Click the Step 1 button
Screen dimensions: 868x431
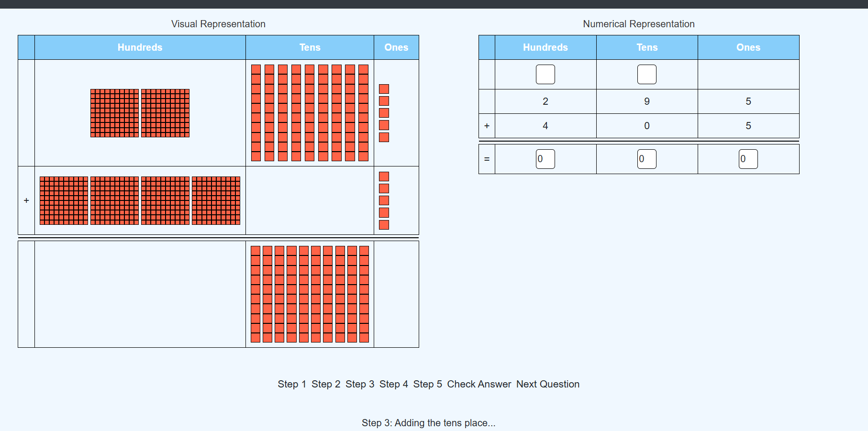(x=292, y=384)
